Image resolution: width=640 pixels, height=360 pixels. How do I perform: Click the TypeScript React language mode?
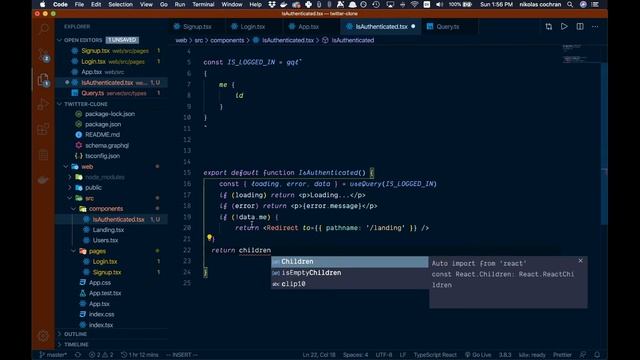click(x=435, y=355)
